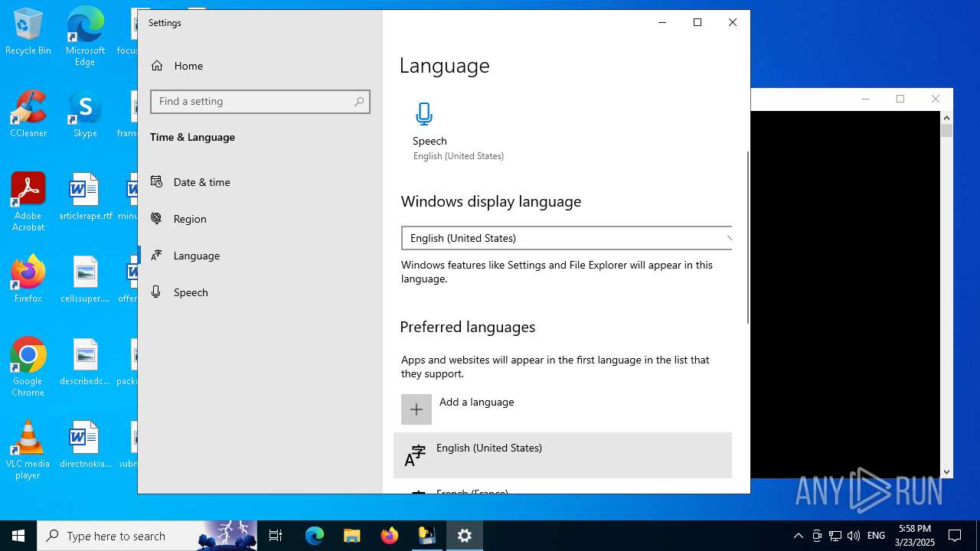The height and width of the screenshot is (551, 980).
Task: Open Task View from taskbar
Action: click(x=276, y=536)
